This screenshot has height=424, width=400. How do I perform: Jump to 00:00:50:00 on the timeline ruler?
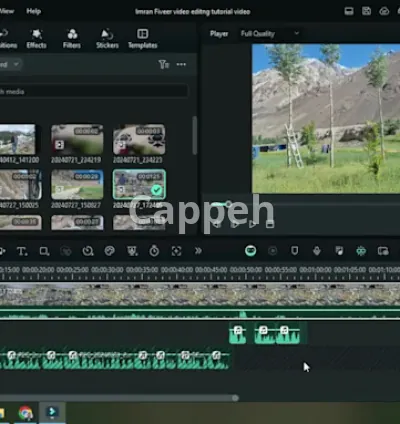(x=246, y=270)
